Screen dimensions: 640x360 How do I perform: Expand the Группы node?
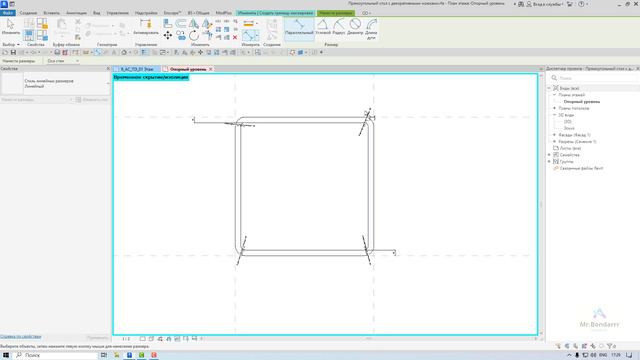(549, 162)
